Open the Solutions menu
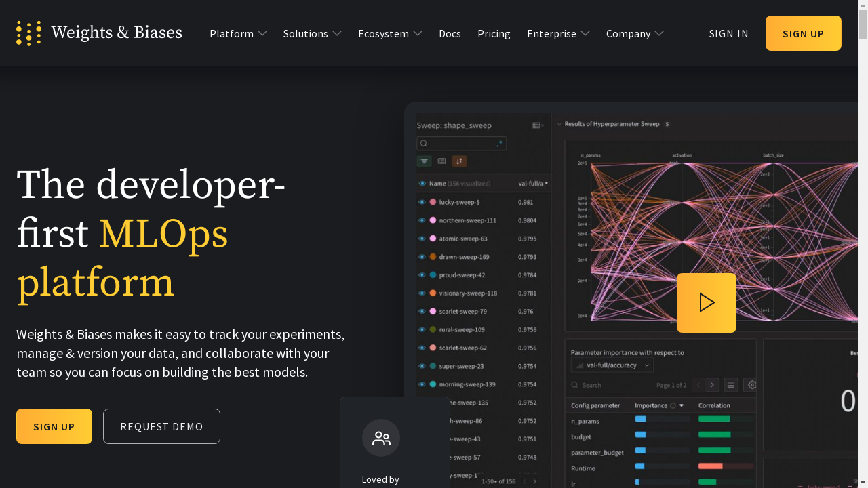This screenshot has height=488, width=868. coord(305,33)
